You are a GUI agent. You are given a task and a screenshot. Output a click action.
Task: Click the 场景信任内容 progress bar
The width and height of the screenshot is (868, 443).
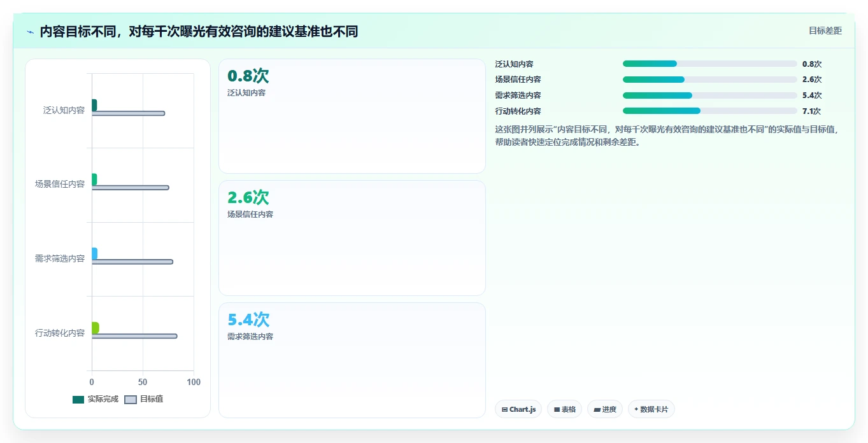coord(709,80)
